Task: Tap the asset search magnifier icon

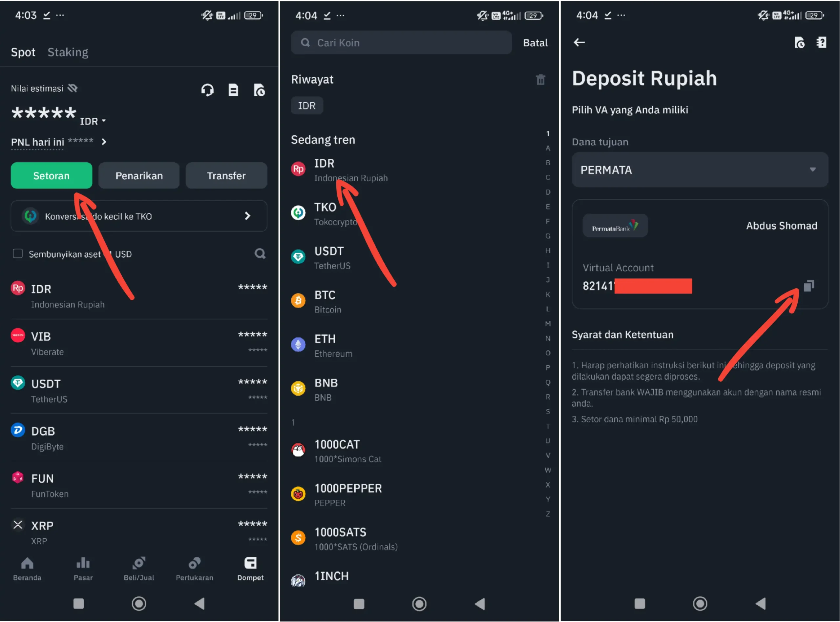Action: coord(260,254)
